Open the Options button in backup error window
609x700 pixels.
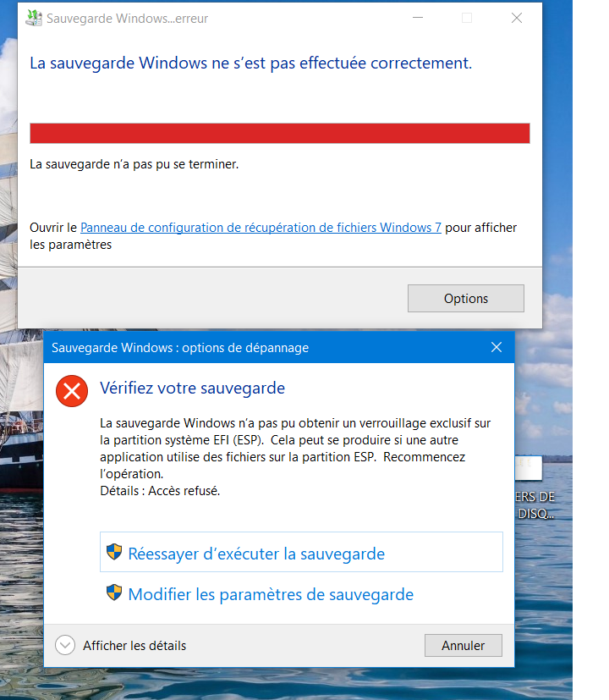(466, 298)
